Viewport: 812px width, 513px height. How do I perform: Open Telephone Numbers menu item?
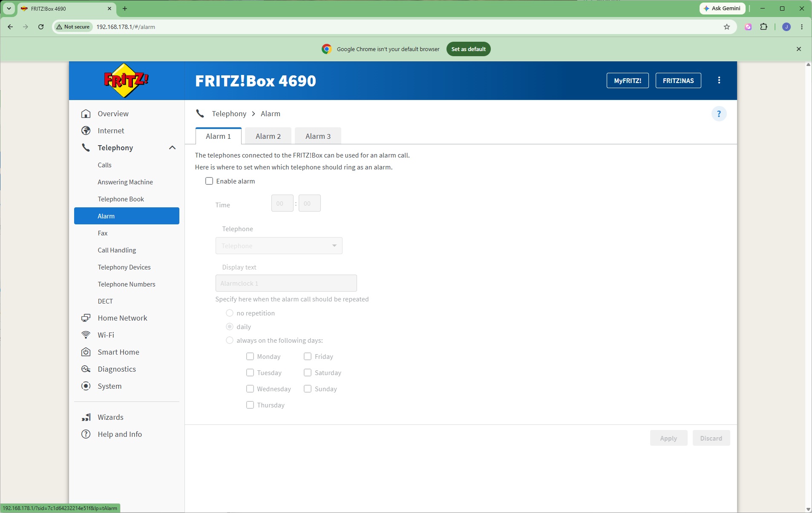127,284
